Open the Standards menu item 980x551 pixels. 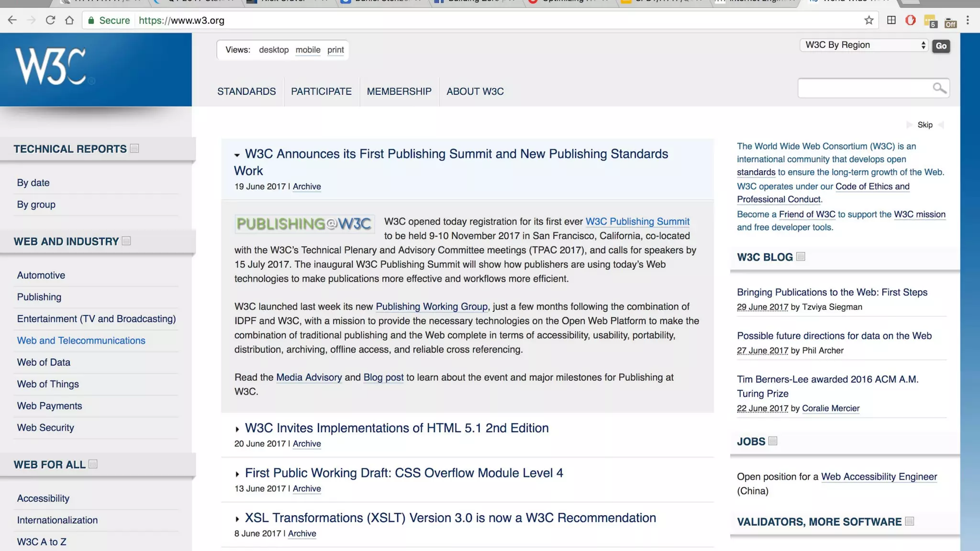coord(246,91)
